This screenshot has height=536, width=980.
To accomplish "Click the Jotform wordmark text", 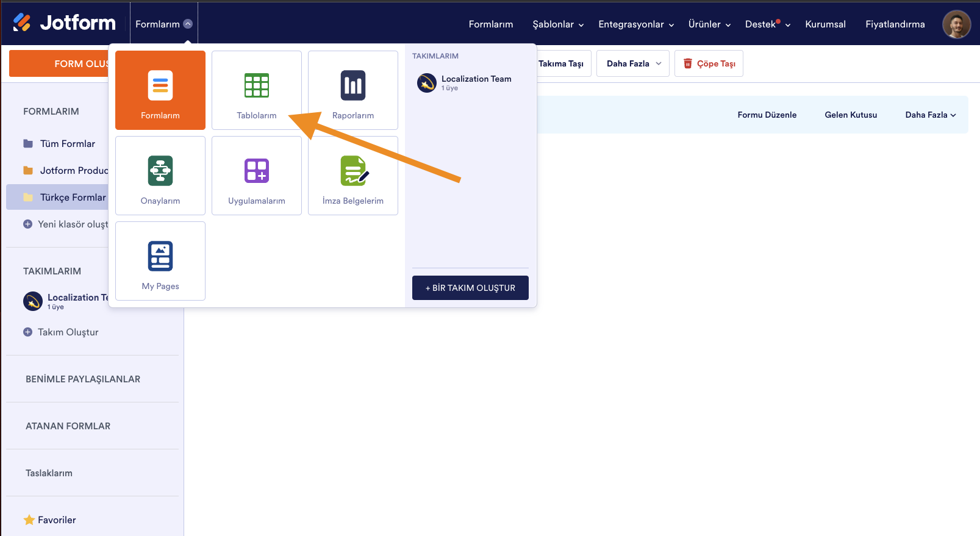I will point(77,23).
